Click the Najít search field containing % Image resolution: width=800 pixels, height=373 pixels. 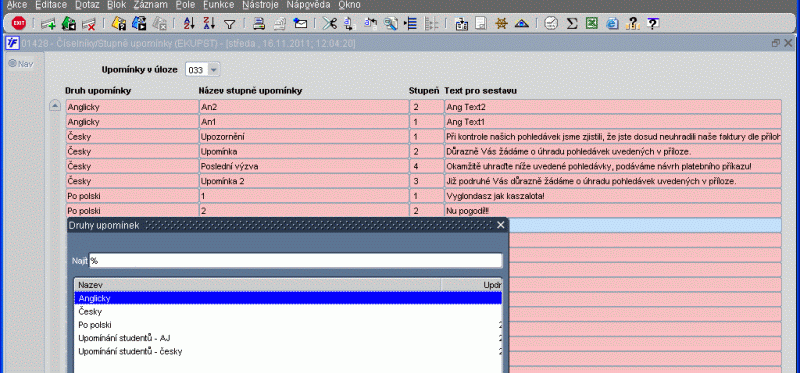click(295, 261)
